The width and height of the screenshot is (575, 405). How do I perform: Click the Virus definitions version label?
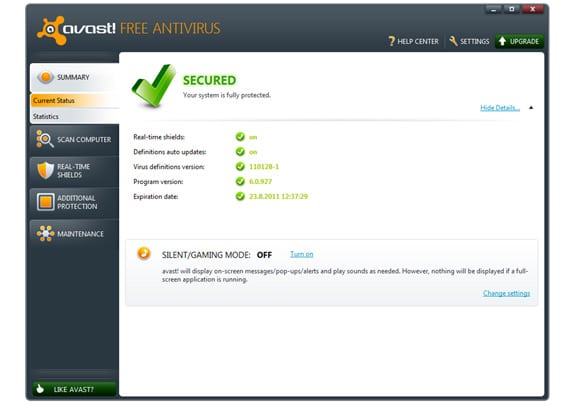pos(169,167)
